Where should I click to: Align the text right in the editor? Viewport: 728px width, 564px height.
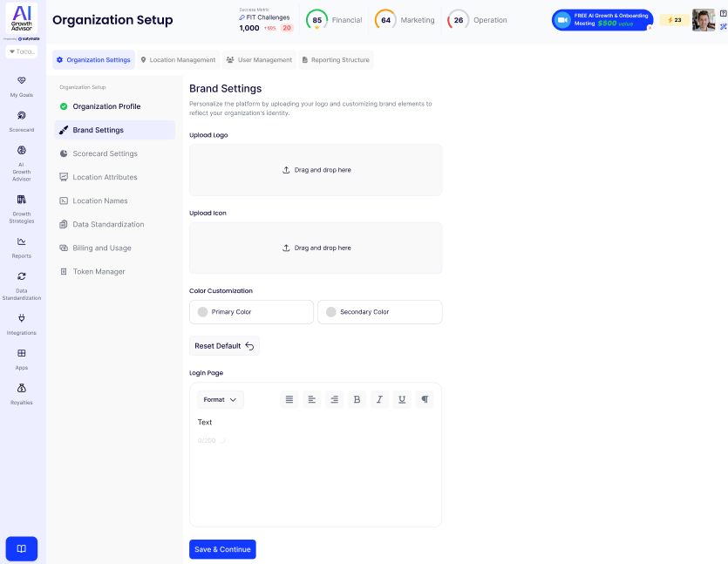pyautogui.click(x=334, y=399)
